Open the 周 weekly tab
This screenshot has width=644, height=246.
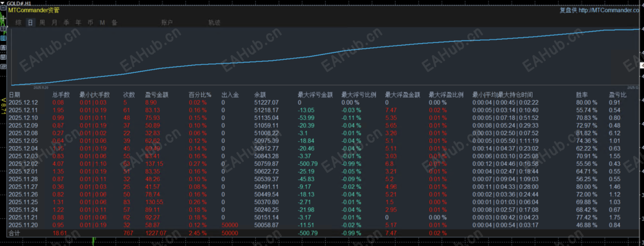click(42, 23)
